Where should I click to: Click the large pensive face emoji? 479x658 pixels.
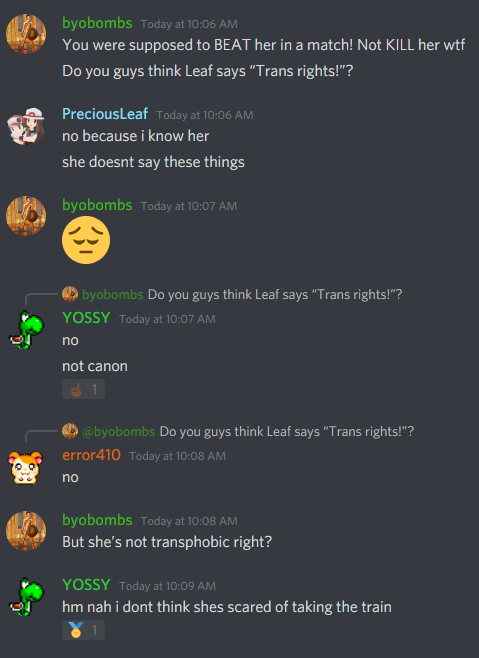point(86,240)
